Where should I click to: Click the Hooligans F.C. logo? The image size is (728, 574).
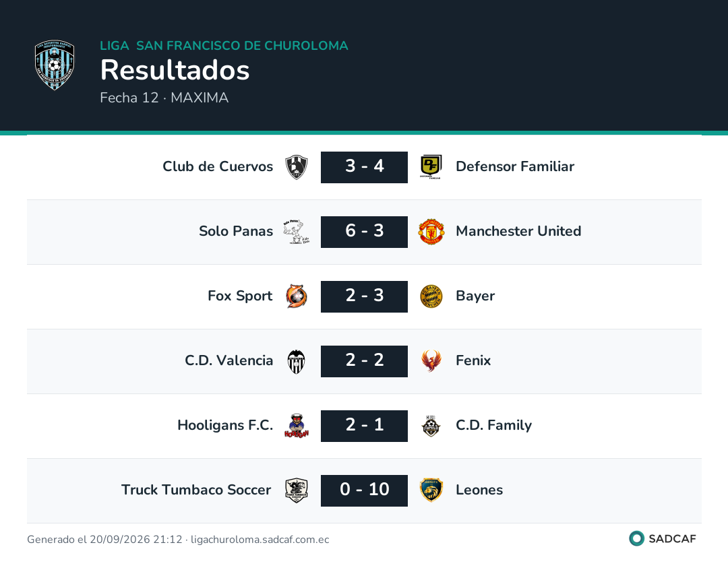296,426
